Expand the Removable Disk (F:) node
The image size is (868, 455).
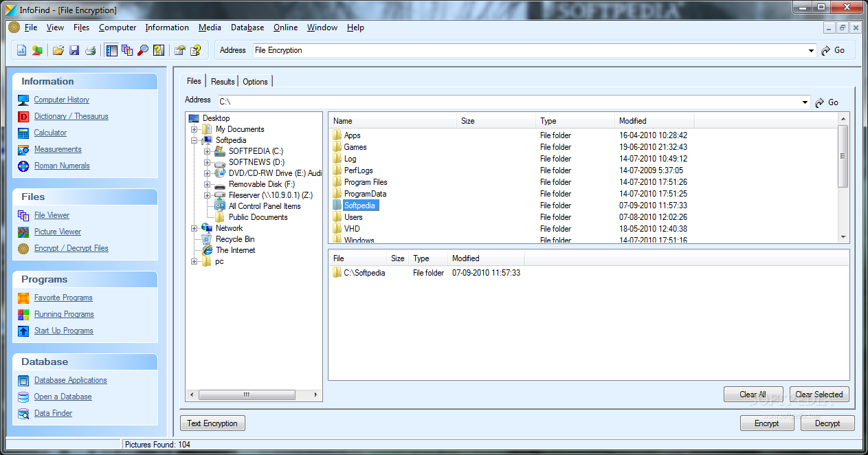point(208,184)
